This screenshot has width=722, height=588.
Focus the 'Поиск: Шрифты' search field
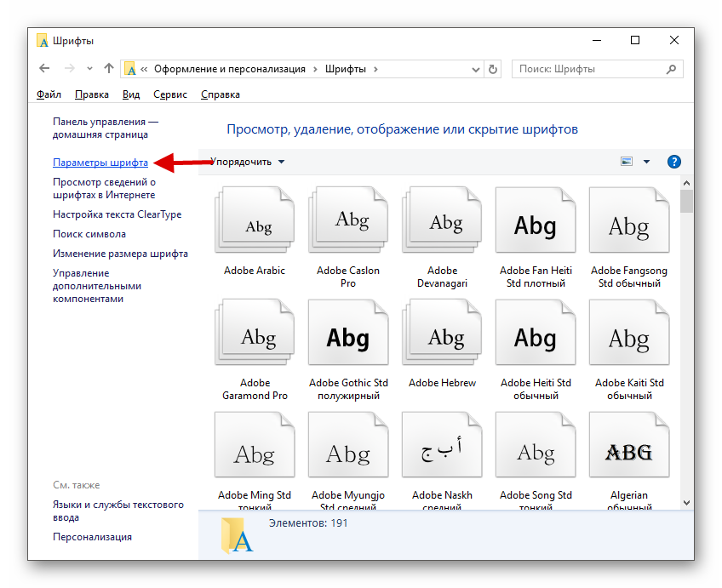[597, 69]
